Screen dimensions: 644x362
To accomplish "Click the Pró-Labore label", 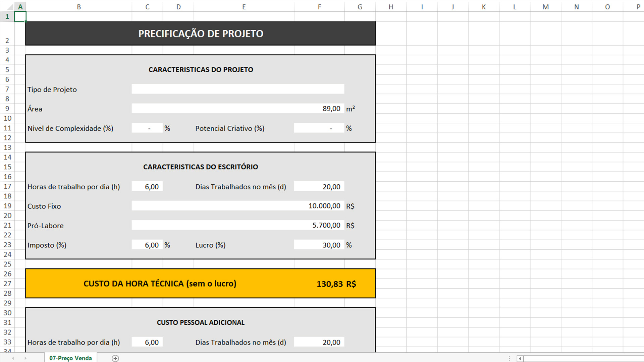I will 45,226.
